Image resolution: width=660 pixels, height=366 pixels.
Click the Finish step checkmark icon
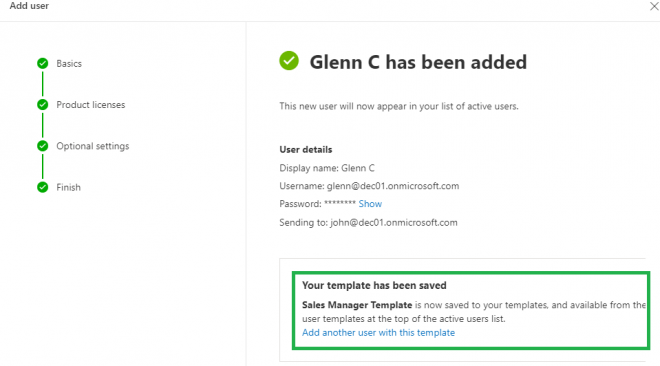pyautogui.click(x=43, y=187)
